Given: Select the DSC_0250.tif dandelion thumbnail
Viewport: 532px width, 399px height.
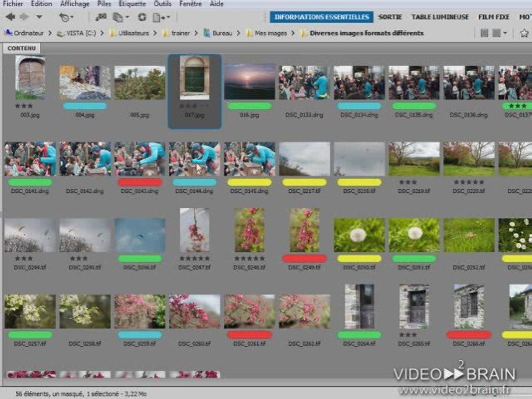Looking at the screenshot, I should tap(359, 235).
